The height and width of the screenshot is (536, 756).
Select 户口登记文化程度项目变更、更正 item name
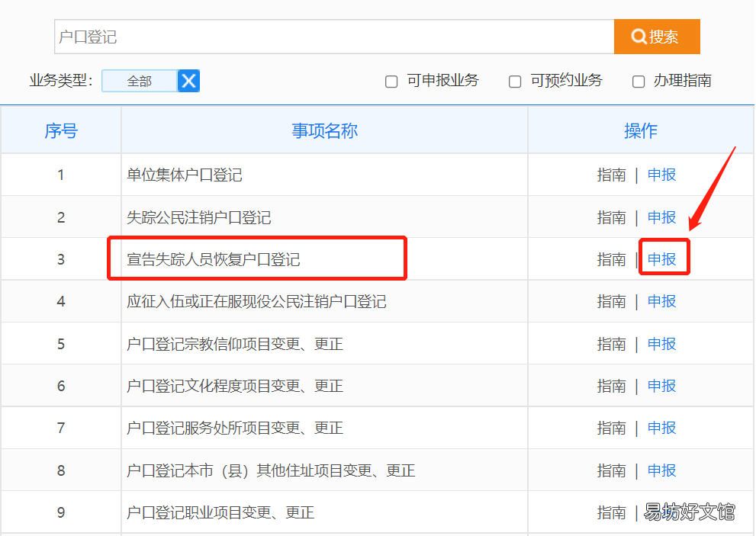click(x=235, y=386)
